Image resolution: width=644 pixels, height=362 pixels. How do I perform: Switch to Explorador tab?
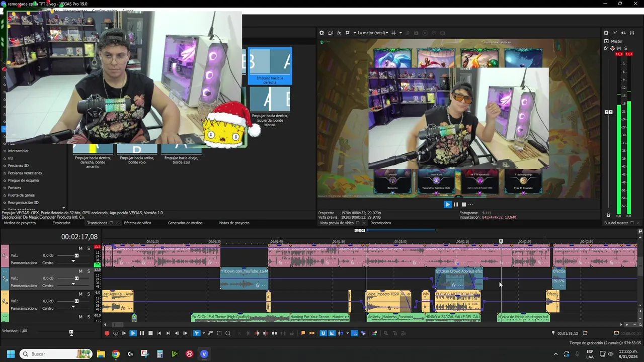click(61, 223)
